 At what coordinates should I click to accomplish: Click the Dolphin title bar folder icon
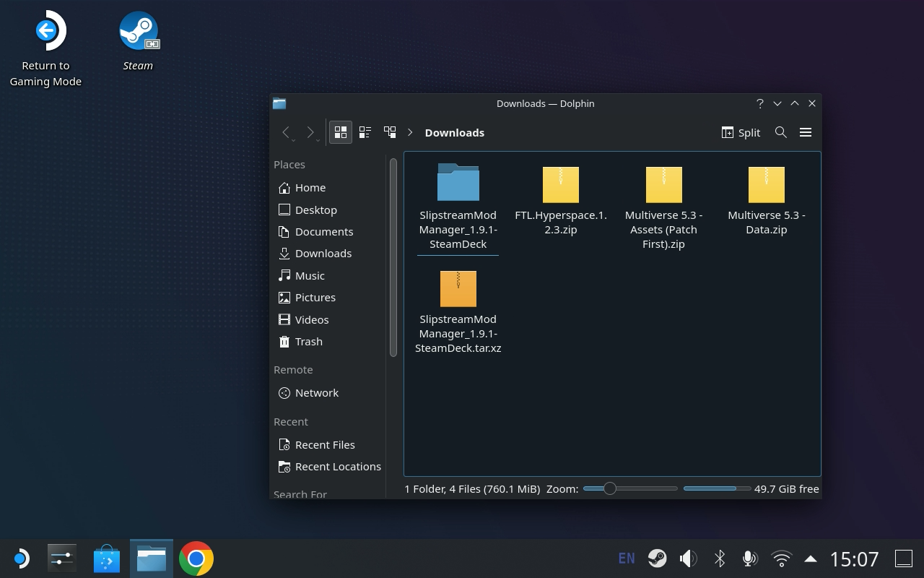(x=279, y=103)
